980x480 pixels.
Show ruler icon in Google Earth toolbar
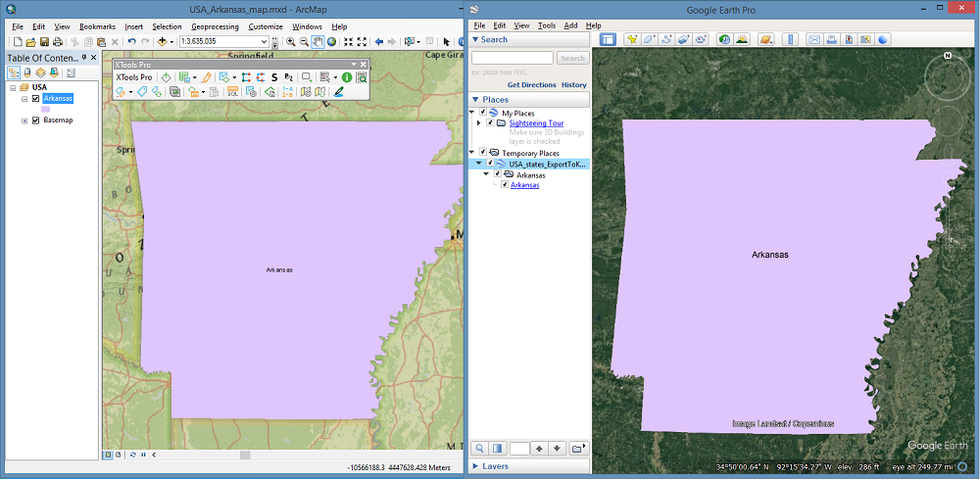coord(790,39)
